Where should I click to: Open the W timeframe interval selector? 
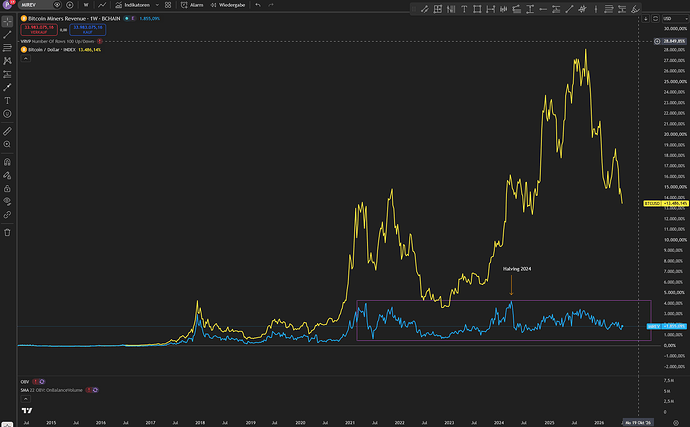click(x=86, y=5)
